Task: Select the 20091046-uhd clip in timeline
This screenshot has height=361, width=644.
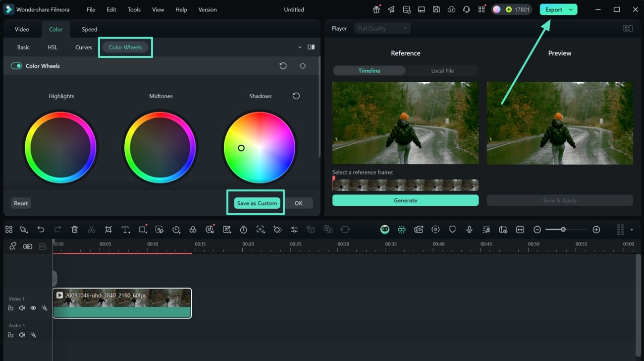Action: 122,303
